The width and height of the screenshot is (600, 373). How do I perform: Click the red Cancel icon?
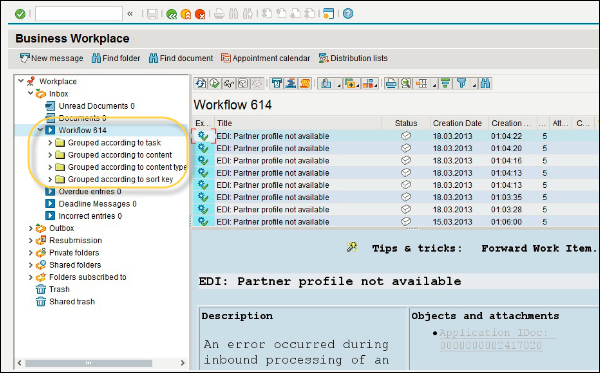200,14
